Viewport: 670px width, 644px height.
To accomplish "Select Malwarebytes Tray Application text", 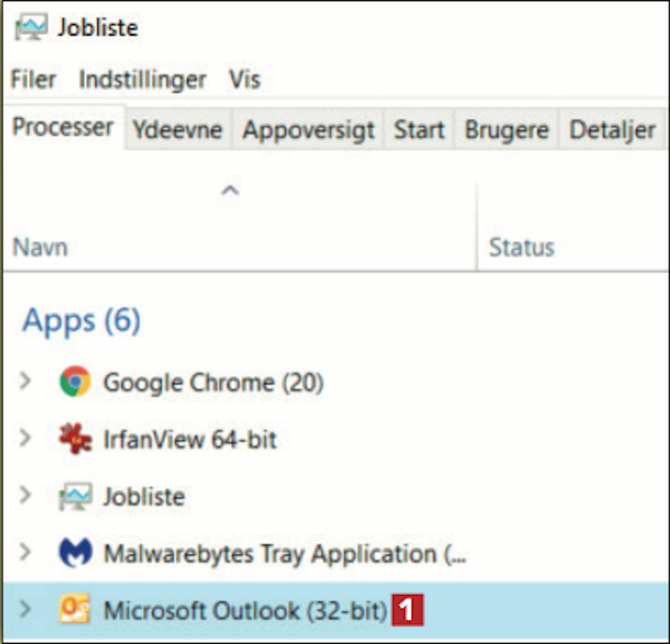I will pos(285,554).
